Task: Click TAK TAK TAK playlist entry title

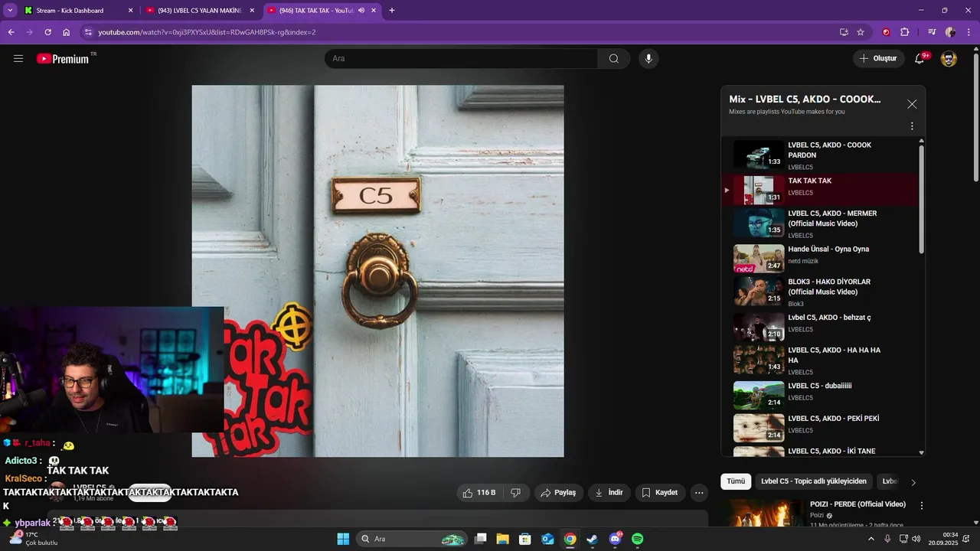Action: [809, 181]
